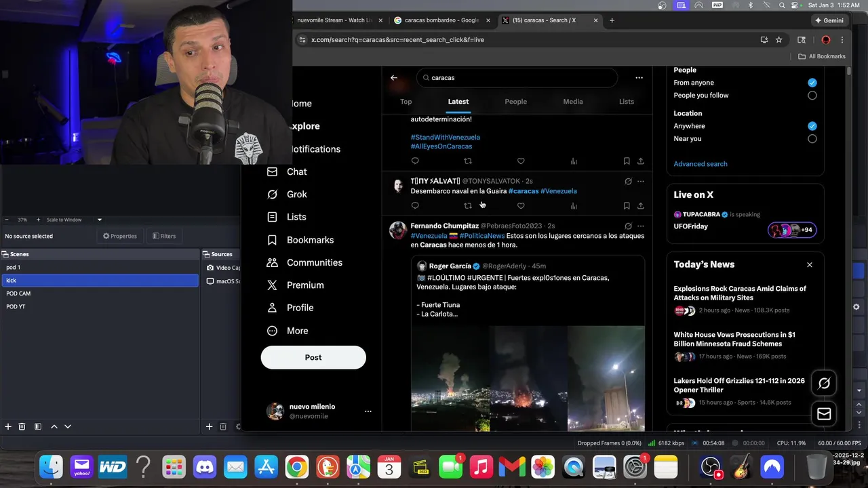
Task: Like the Desembarco naval tweet
Action: pos(521,206)
